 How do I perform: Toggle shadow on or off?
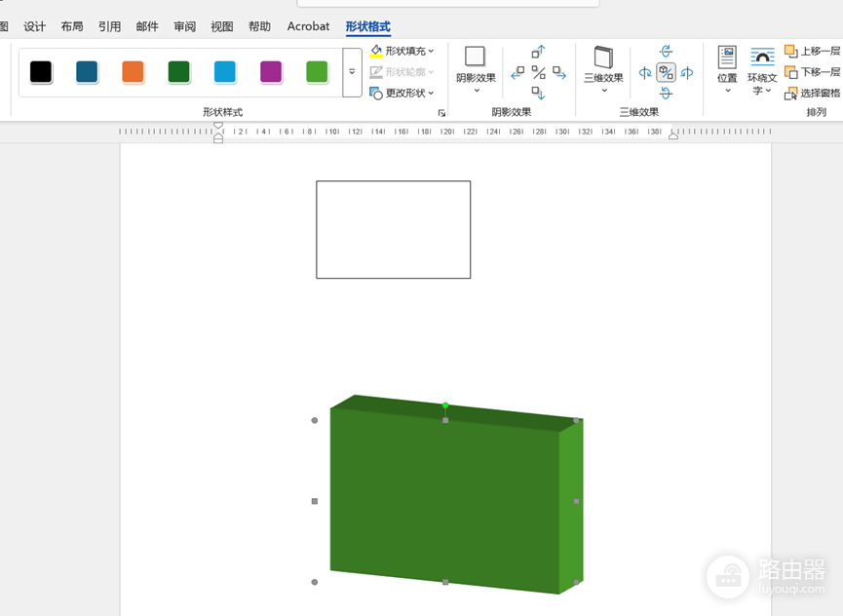pos(539,72)
